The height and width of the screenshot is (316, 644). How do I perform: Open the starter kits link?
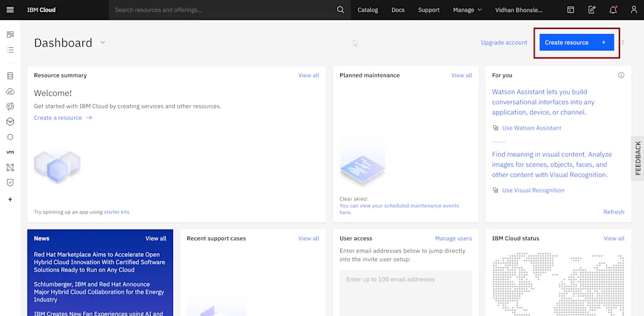(116, 212)
